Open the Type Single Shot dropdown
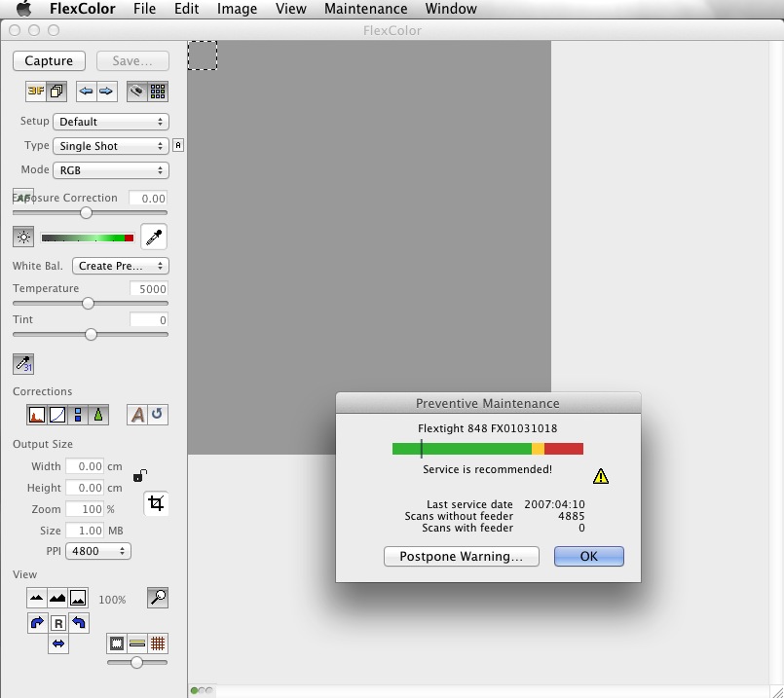Image resolution: width=784 pixels, height=698 pixels. coord(111,146)
